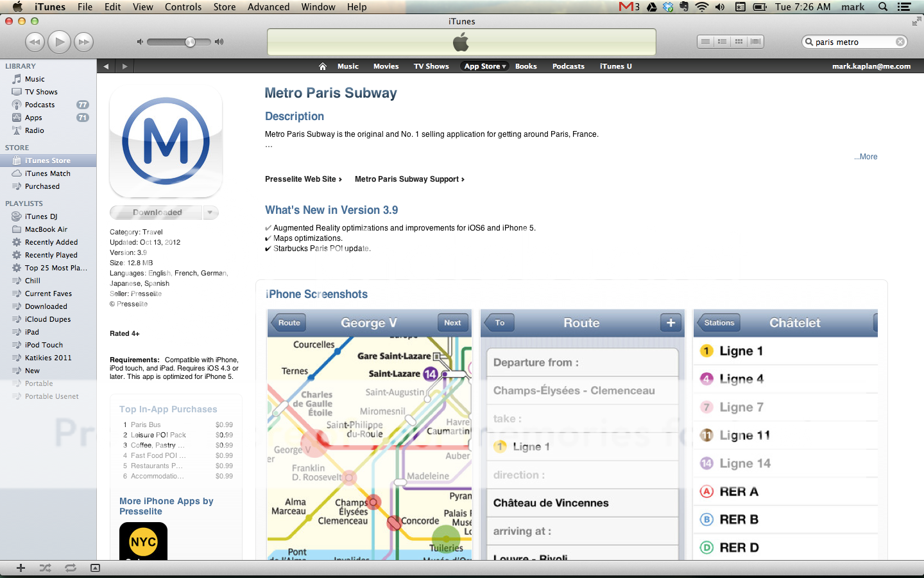Select Music in the library sidebar
This screenshot has height=578, width=924.
point(48,79)
